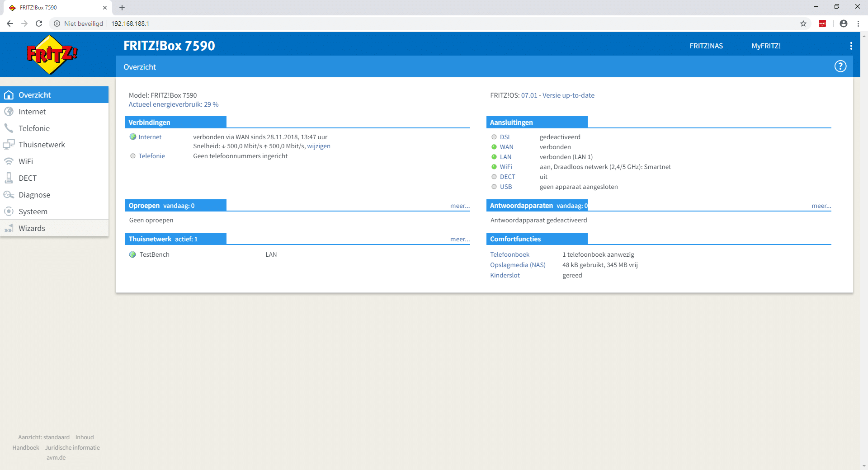The height and width of the screenshot is (470, 868).
Task: Click the Thuisnetwerk computers icon in sidebar
Action: pos(9,145)
